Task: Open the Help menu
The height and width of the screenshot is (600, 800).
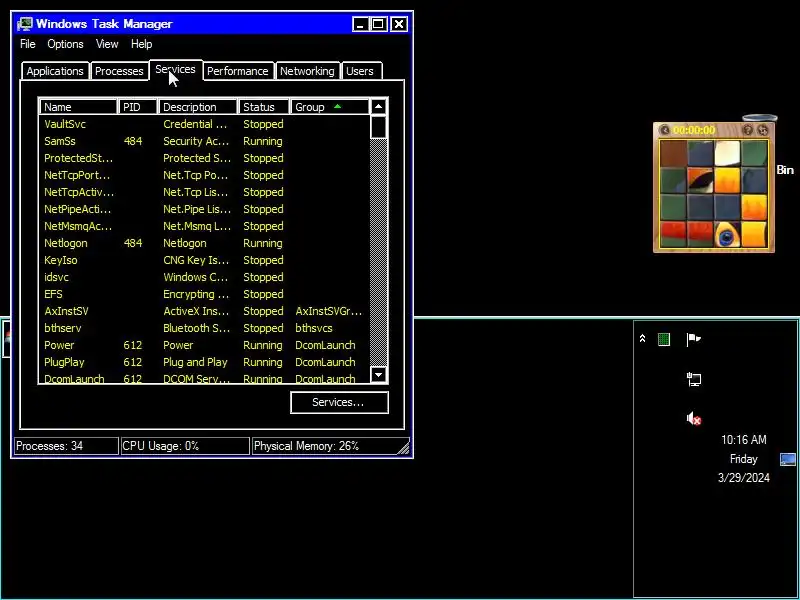Action: [141, 44]
